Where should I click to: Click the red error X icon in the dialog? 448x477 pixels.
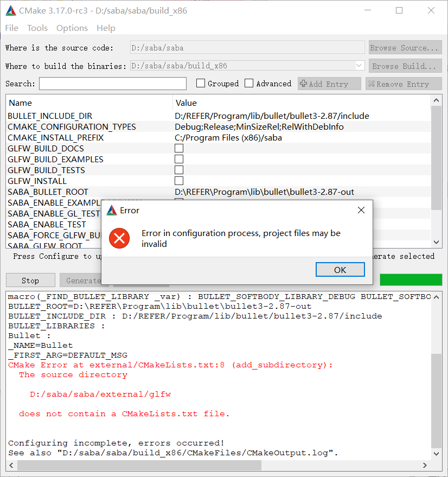[119, 238]
